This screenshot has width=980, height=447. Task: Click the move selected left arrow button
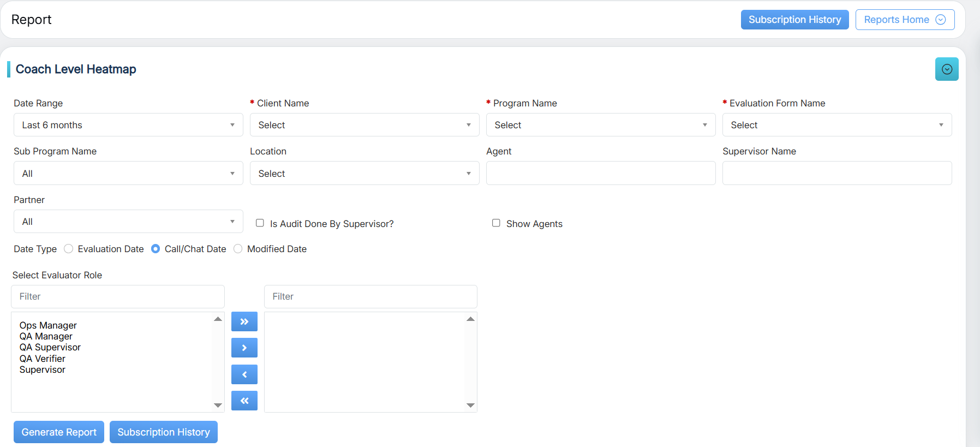244,374
